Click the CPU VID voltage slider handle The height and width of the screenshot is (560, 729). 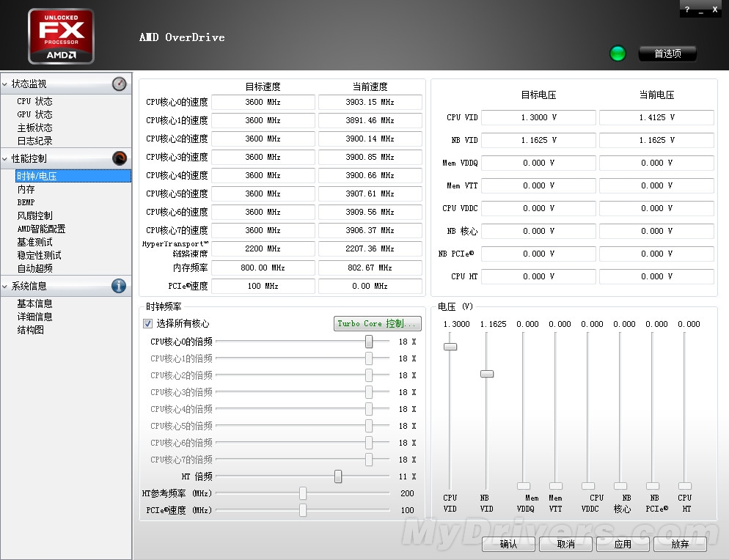click(450, 346)
